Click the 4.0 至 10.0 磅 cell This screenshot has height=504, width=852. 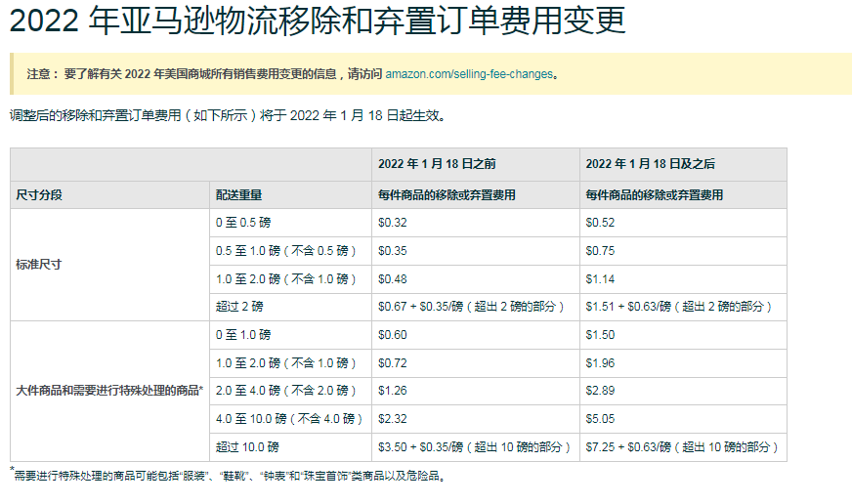pyautogui.click(x=289, y=419)
